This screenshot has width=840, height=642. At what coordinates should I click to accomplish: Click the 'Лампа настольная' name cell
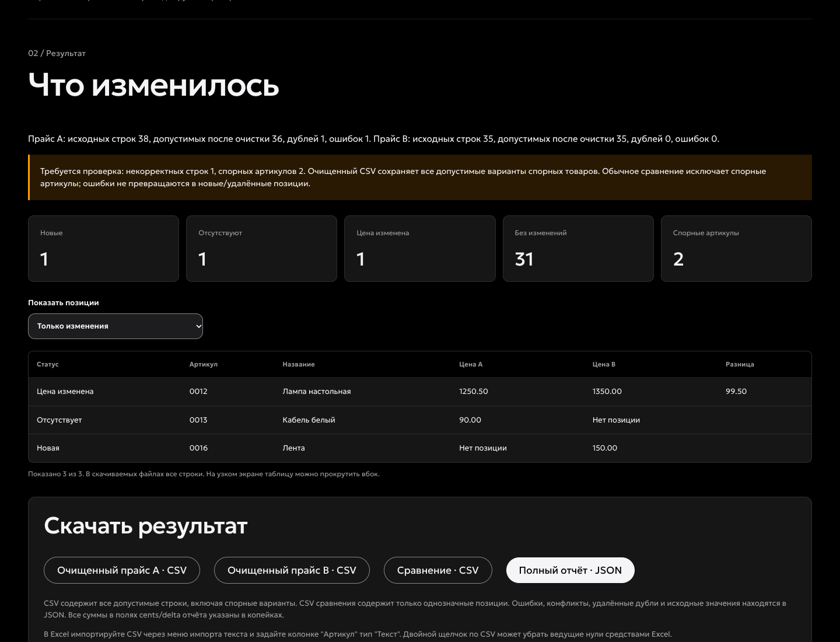(317, 392)
